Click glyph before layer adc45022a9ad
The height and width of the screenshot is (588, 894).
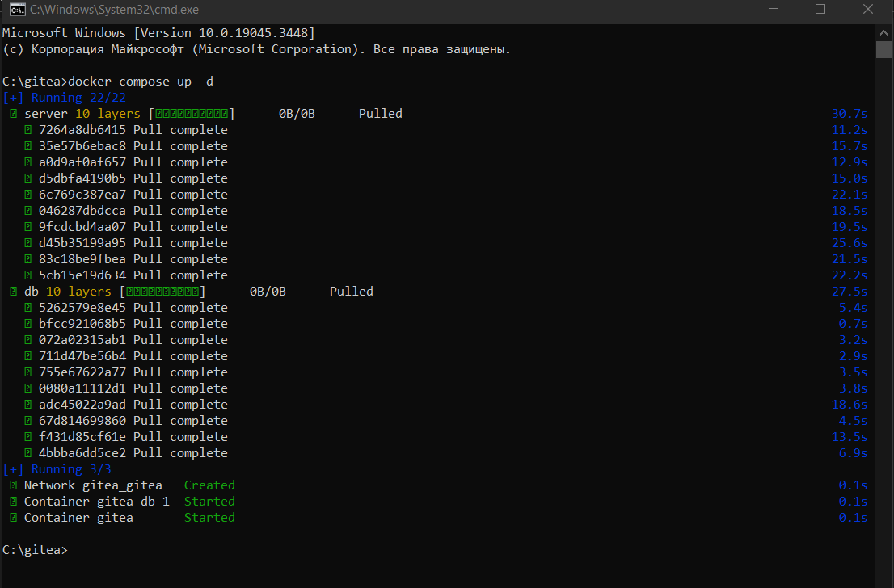28,405
